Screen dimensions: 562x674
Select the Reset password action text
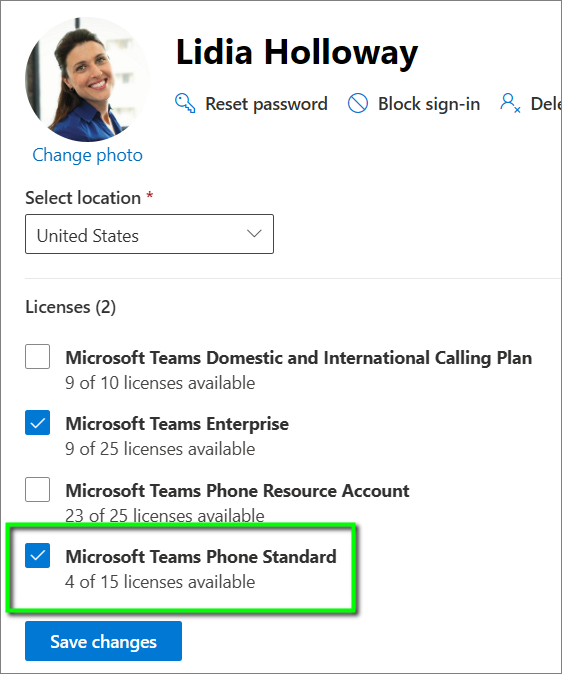click(x=266, y=104)
